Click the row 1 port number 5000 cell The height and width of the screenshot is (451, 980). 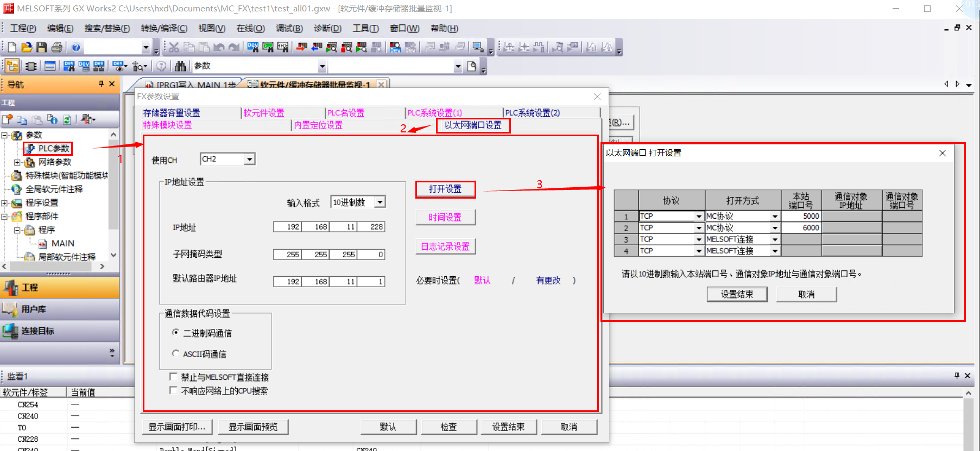coord(801,217)
